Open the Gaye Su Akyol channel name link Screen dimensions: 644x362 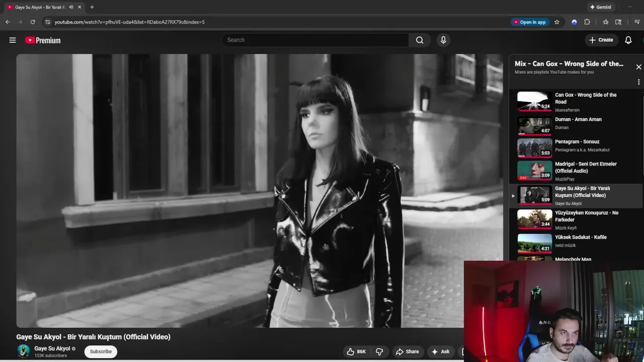click(x=52, y=348)
